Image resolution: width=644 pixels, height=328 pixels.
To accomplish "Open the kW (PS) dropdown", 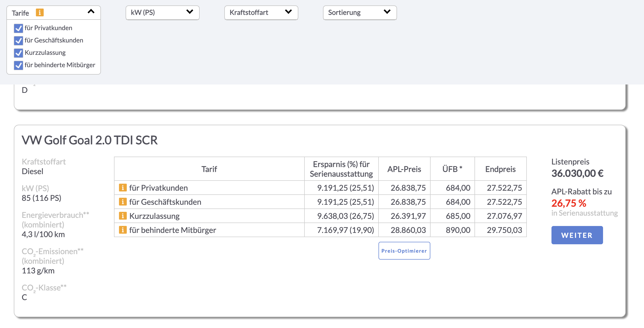I will pyautogui.click(x=162, y=13).
